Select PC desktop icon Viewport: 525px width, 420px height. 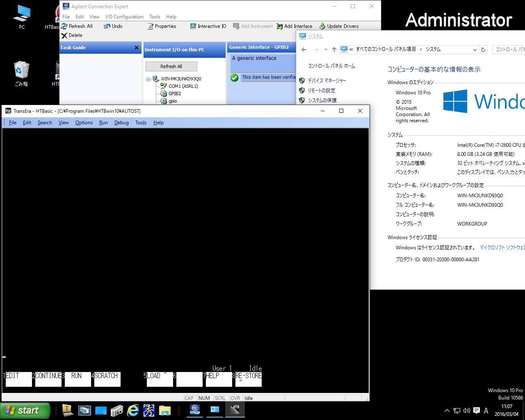22,17
